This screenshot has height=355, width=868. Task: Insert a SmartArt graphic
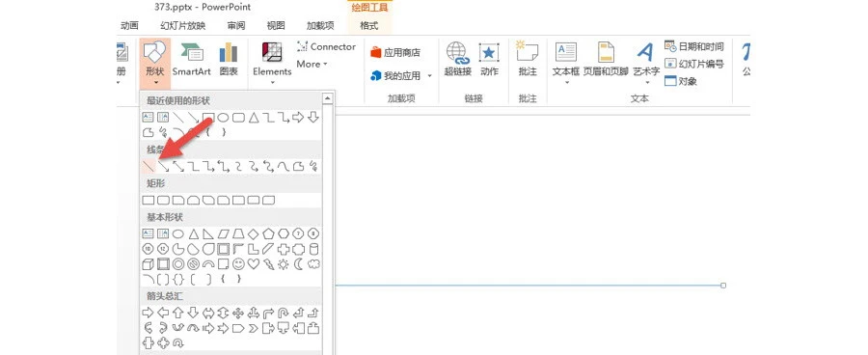(x=192, y=59)
